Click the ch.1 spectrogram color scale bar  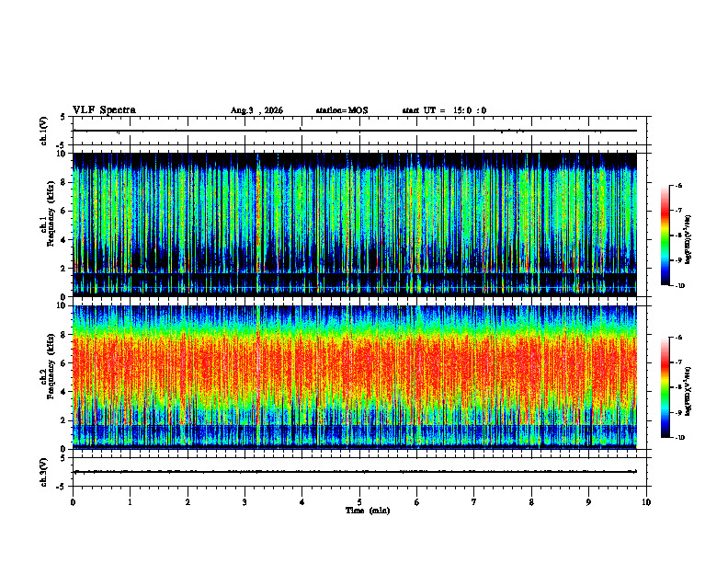click(665, 236)
